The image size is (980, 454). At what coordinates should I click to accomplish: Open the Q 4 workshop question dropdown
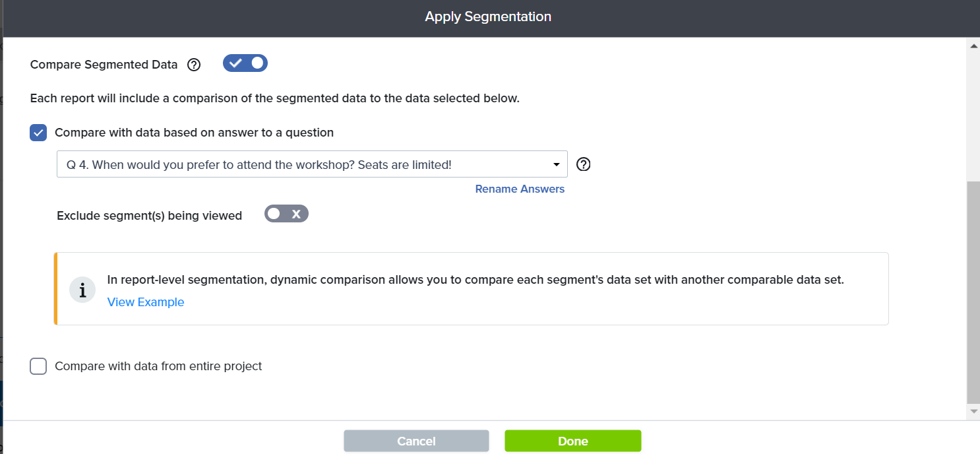click(x=312, y=164)
